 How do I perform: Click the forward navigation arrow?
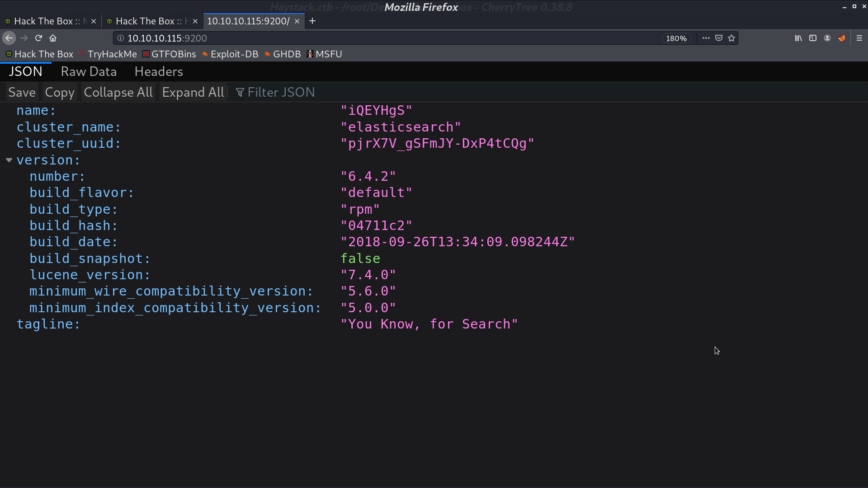24,38
